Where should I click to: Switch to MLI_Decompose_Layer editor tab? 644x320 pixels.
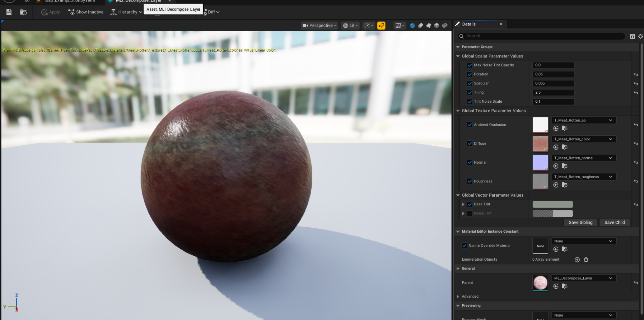click(138, 1)
